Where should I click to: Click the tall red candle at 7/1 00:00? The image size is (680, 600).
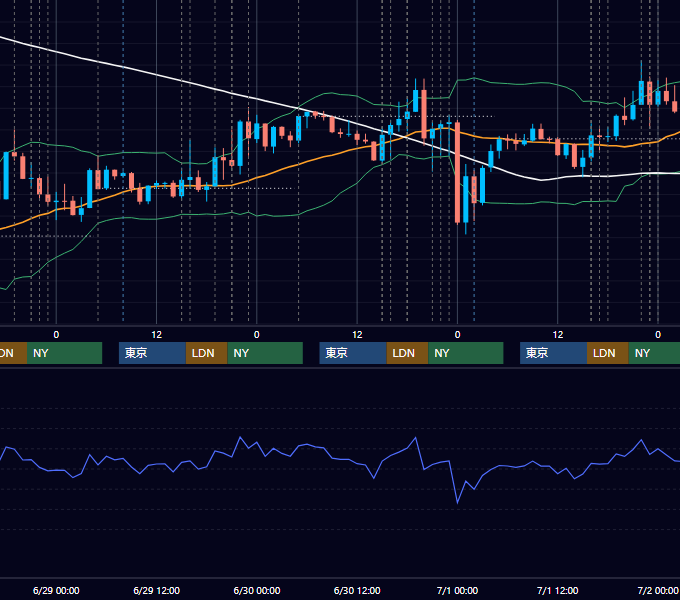coord(457,173)
